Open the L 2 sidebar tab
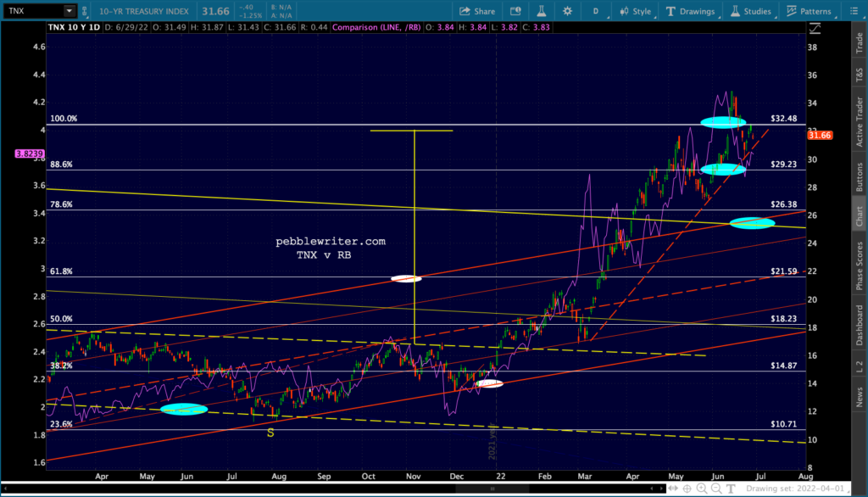Image resolution: width=868 pixels, height=497 pixels. pyautogui.click(x=860, y=366)
